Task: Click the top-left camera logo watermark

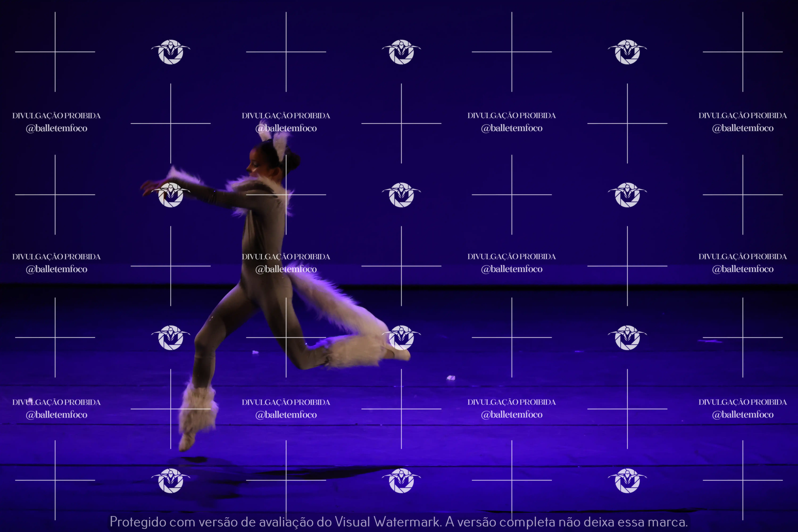Action: (x=171, y=52)
